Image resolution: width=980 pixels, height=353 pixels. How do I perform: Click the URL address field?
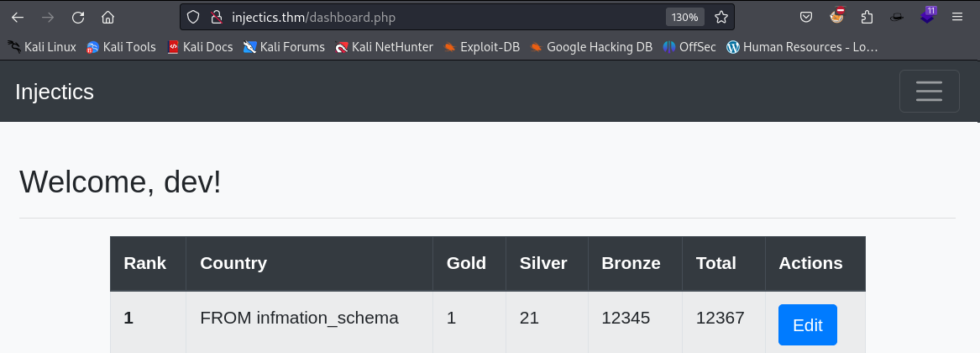point(445,17)
